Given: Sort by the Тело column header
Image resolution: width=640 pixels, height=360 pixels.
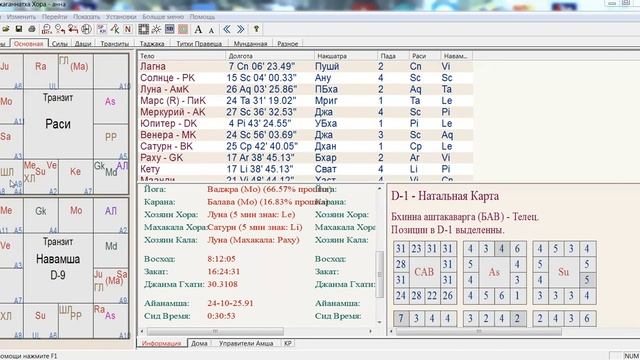Looking at the screenshot, I should click(181, 56).
